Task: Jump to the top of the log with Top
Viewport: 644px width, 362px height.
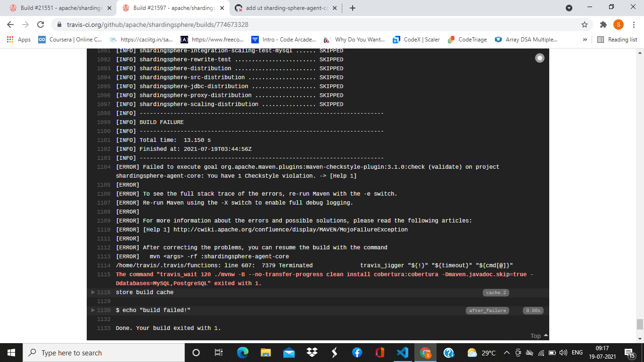Action: click(539, 336)
